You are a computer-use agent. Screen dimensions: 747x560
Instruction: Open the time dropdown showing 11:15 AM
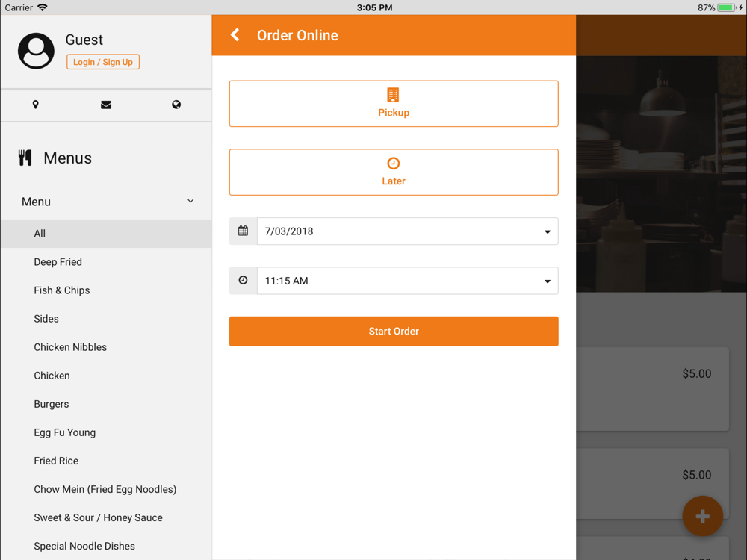point(407,281)
